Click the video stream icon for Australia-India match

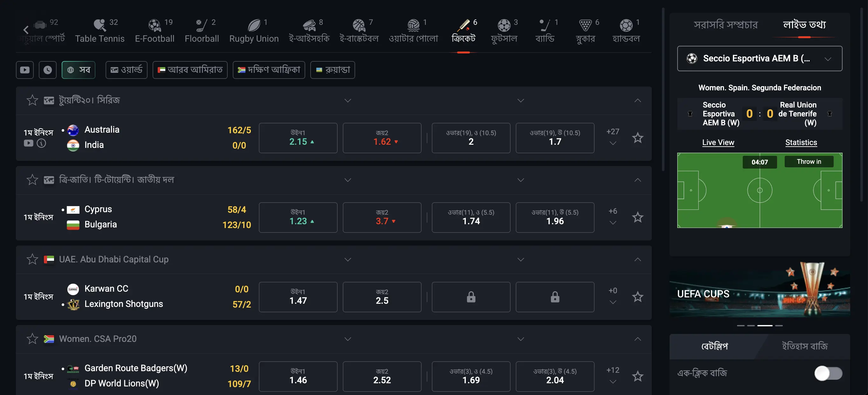(x=28, y=143)
